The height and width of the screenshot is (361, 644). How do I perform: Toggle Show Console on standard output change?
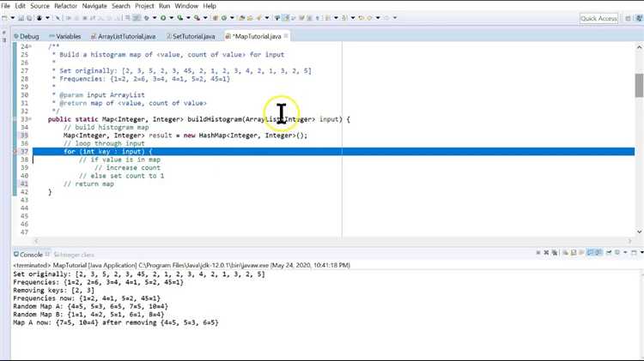(590, 252)
